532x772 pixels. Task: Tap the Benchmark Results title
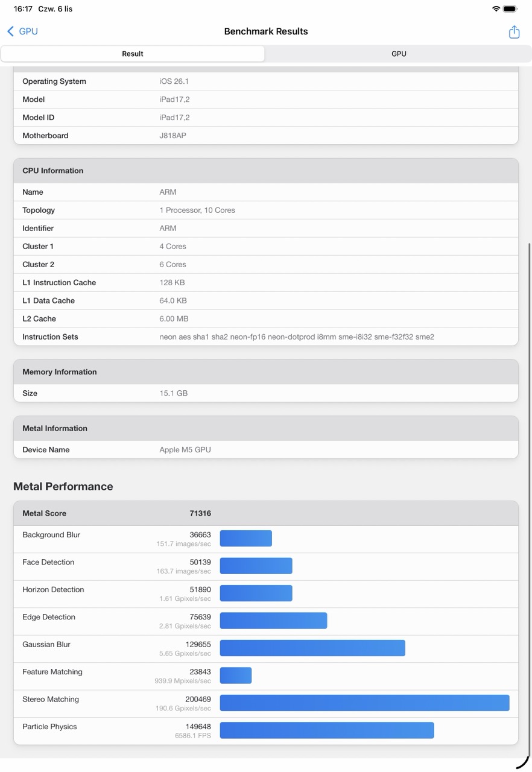click(266, 31)
